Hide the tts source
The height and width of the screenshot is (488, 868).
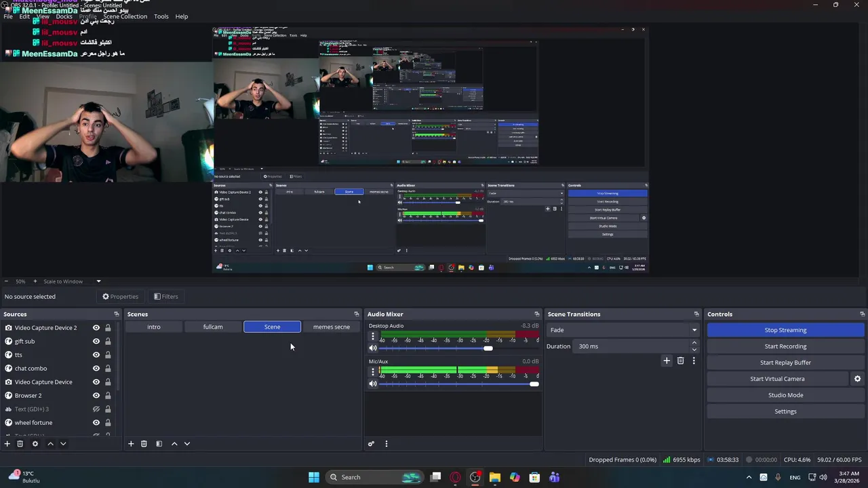96,355
